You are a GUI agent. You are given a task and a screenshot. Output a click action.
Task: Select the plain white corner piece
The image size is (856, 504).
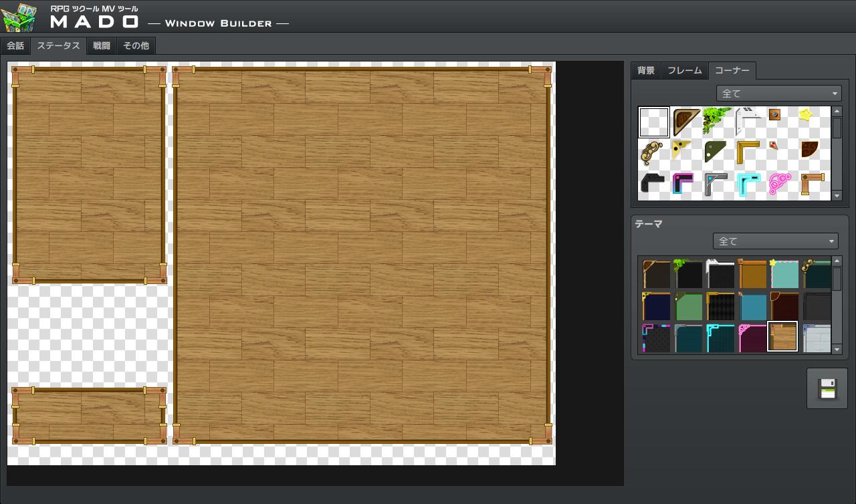click(x=653, y=122)
